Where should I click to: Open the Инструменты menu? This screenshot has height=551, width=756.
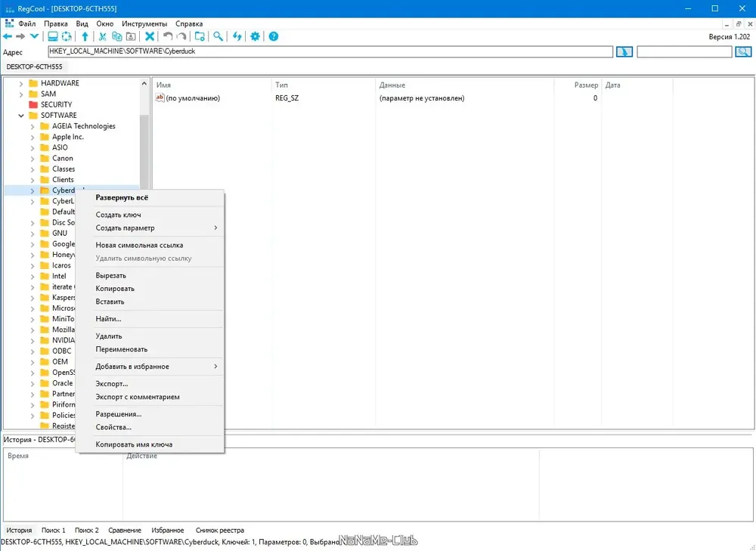pyautogui.click(x=144, y=23)
